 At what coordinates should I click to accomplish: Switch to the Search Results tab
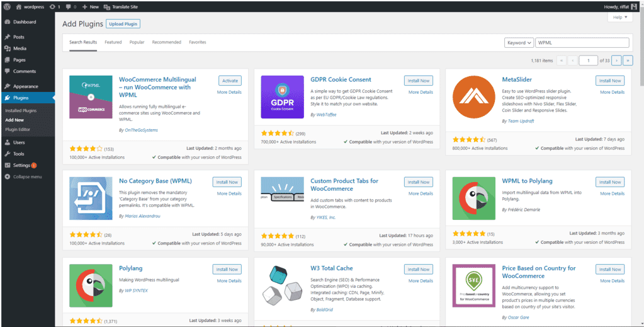[83, 42]
